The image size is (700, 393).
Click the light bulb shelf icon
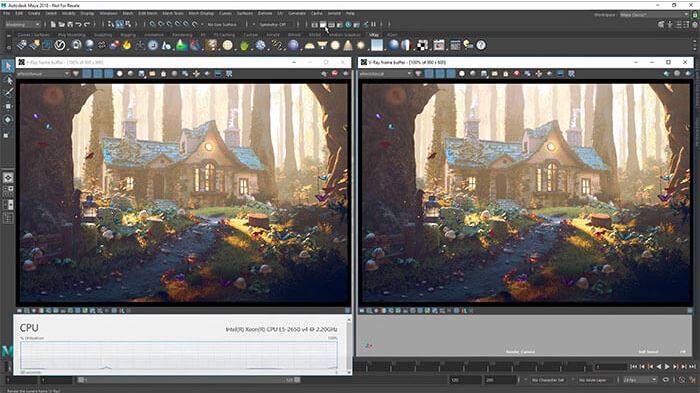pyautogui.click(x=468, y=45)
